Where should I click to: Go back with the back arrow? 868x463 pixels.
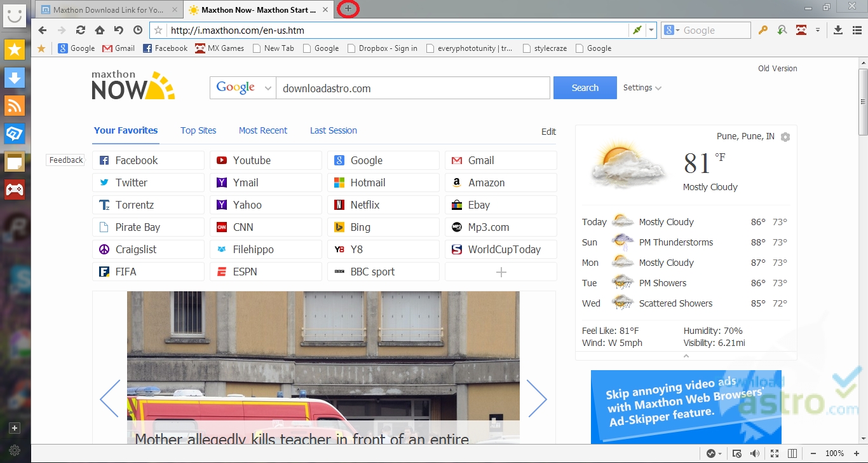pyautogui.click(x=43, y=30)
